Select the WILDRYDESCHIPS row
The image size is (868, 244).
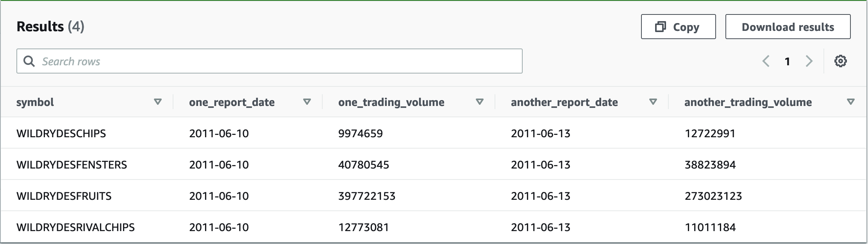coord(434,133)
